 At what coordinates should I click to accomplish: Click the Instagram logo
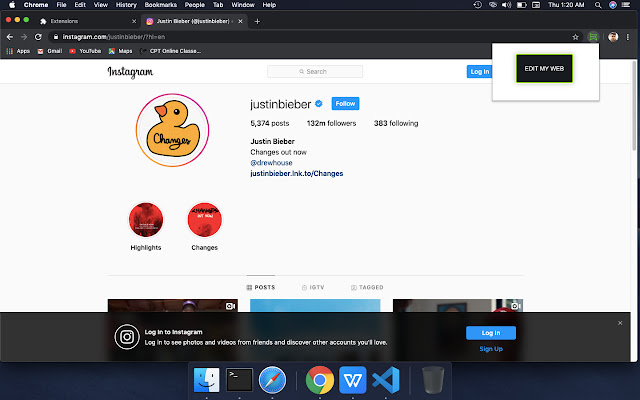(130, 72)
